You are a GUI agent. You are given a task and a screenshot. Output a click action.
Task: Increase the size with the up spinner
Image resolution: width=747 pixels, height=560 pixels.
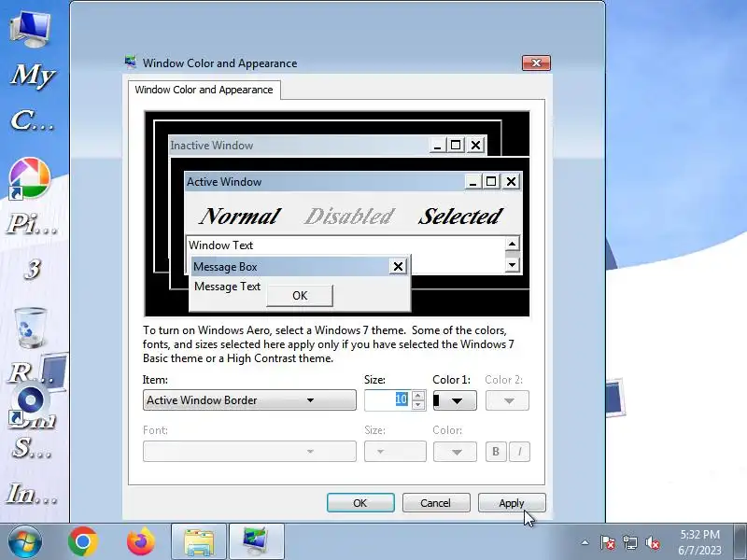[417, 395]
